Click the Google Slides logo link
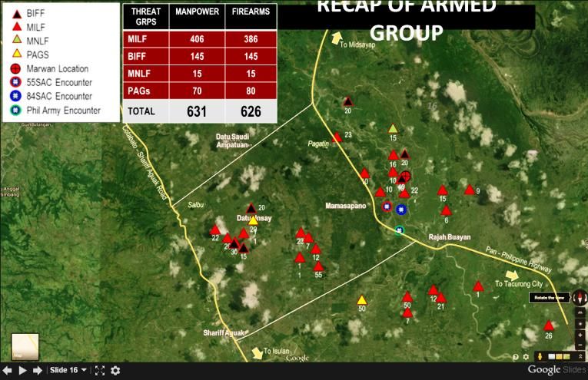Image resolution: width=588 pixels, height=380 pixels. [554, 370]
